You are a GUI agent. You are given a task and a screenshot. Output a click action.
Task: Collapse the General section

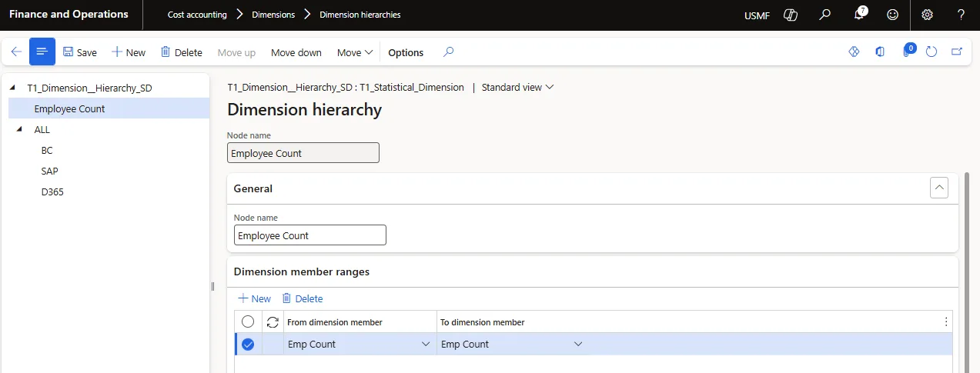coord(938,188)
